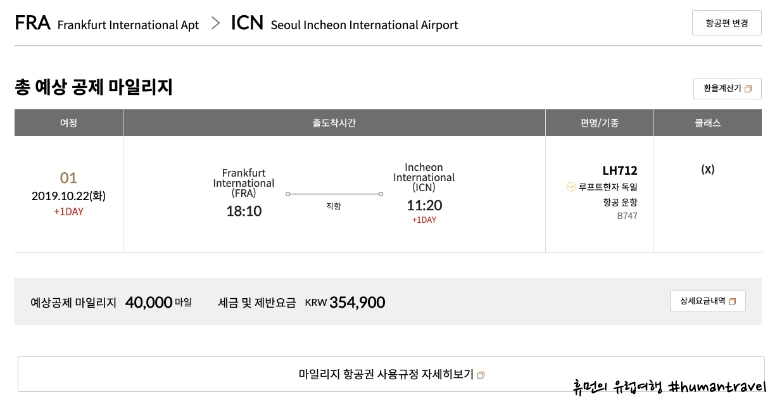
Task: Click the 출도착시간 column header
Action: coord(334,123)
